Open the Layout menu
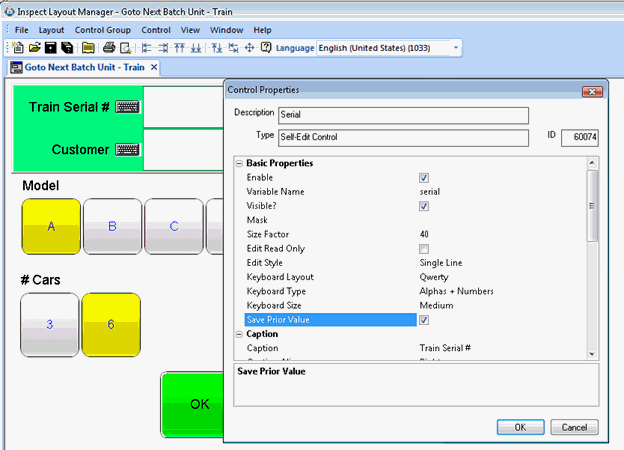 [51, 30]
